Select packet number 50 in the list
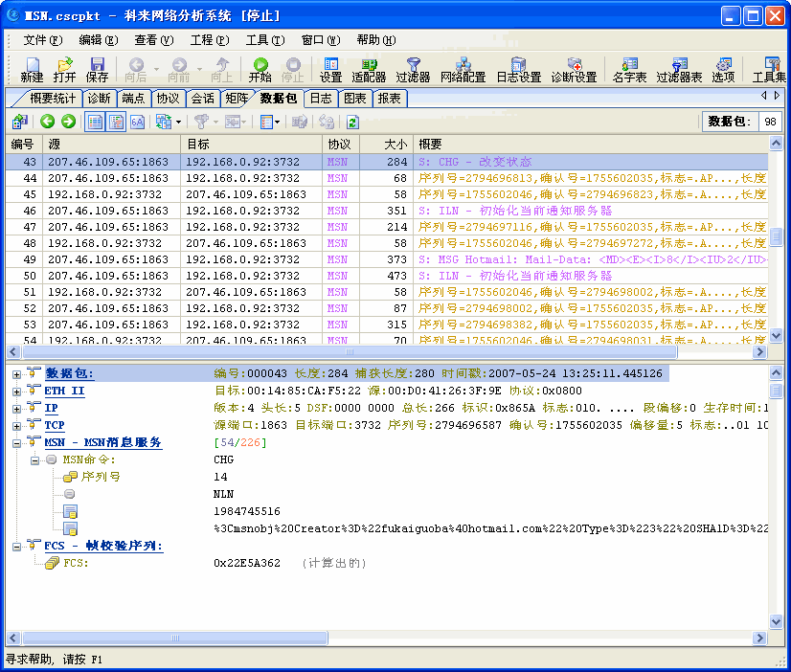Viewport: 791px width, 672px height. [144, 277]
